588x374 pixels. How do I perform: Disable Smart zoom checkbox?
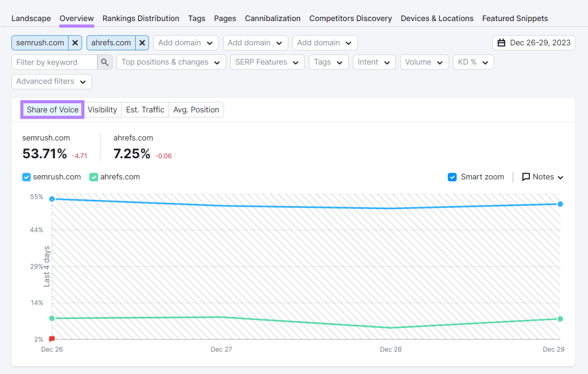[x=452, y=177]
